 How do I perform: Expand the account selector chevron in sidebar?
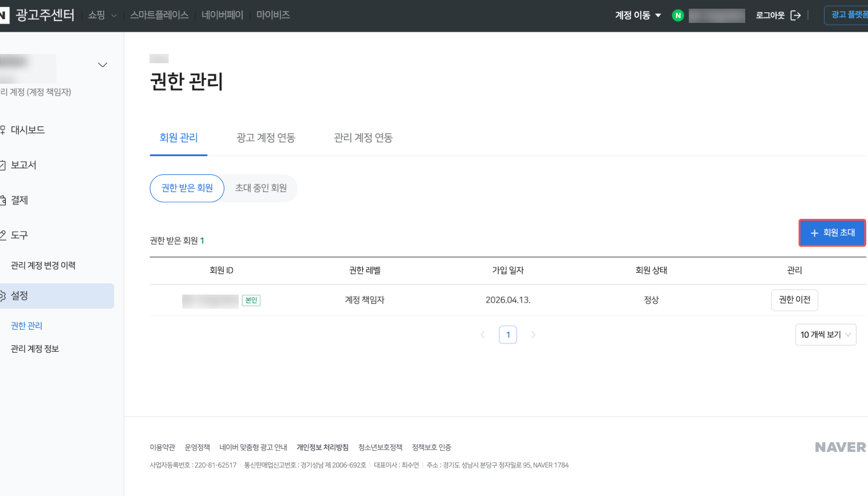click(x=103, y=64)
